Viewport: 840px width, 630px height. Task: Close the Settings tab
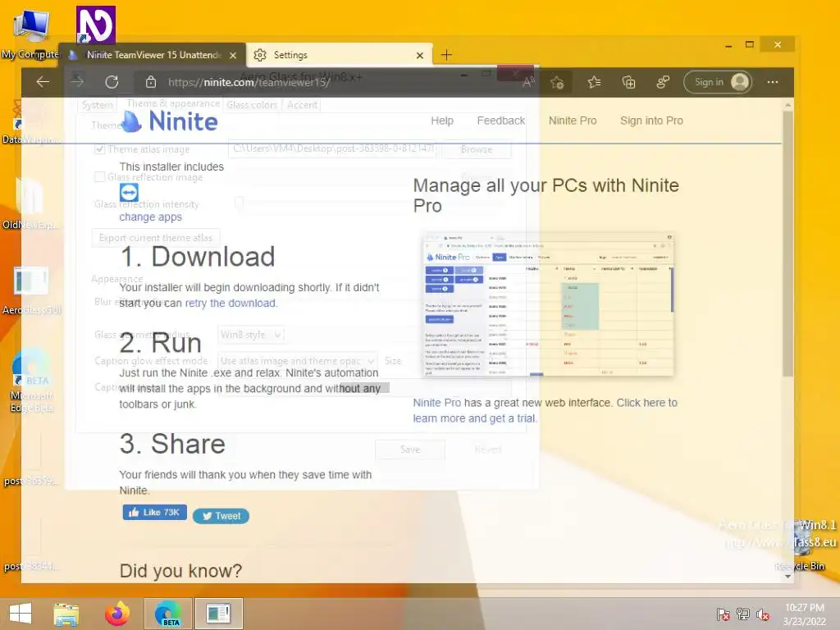pyautogui.click(x=420, y=55)
